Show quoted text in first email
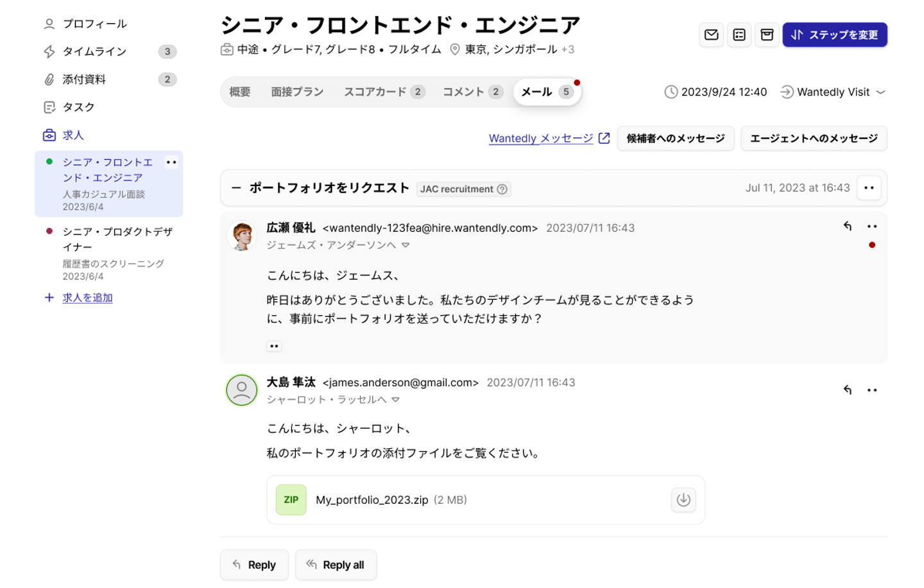The image size is (924, 588). tap(274, 346)
